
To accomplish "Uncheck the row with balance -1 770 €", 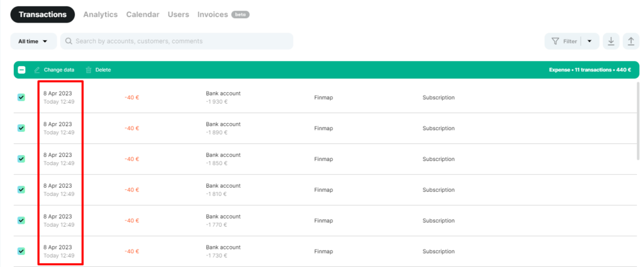I will pos(21,221).
